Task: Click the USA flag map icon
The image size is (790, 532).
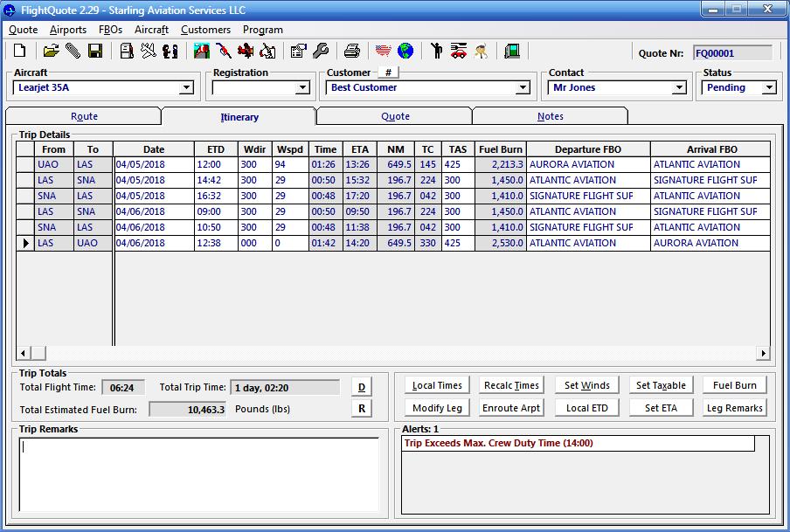Action: [x=383, y=52]
